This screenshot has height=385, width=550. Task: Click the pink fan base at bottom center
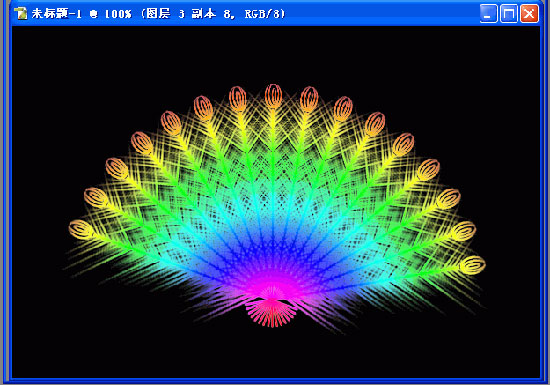pos(272,313)
